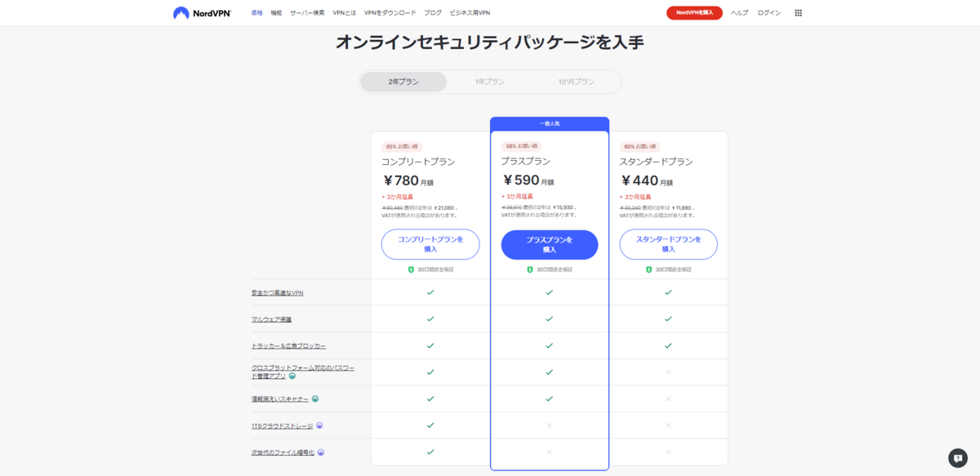The image size is (980, 476).
Task: Open the トラッカー＆広告ブロッカー feature link
Action: tap(288, 346)
